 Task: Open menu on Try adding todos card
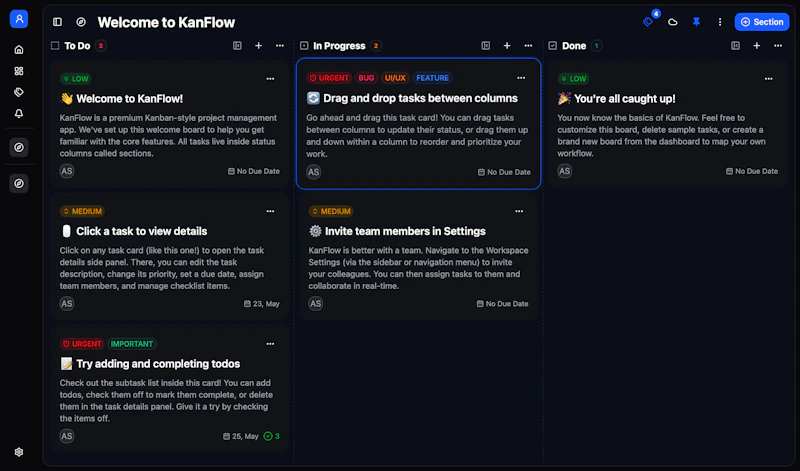click(x=270, y=344)
